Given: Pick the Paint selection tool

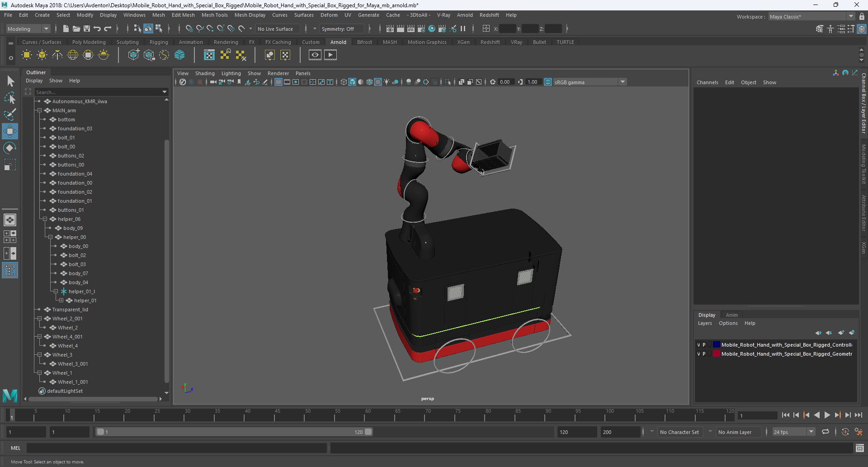Looking at the screenshot, I should click(9, 114).
